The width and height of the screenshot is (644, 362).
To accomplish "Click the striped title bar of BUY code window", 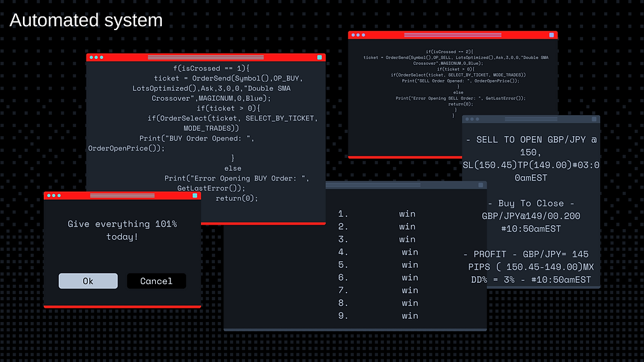I will [206, 58].
